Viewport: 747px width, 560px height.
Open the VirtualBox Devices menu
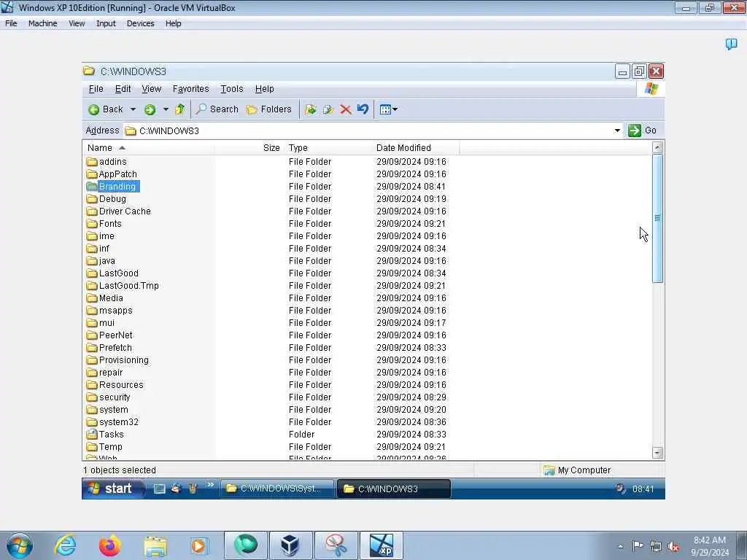pos(141,23)
